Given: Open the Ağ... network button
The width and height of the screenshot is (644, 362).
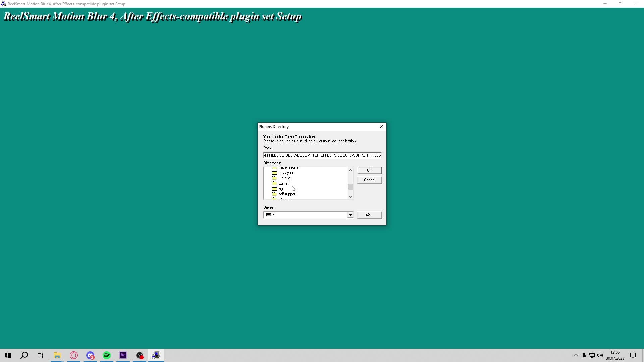Looking at the screenshot, I should [x=369, y=215].
